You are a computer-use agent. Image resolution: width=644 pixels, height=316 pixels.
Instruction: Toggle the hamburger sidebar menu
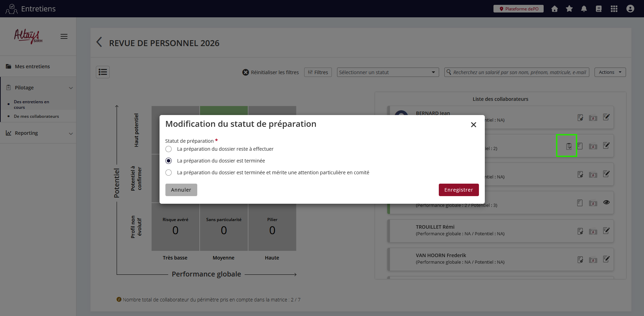64,36
